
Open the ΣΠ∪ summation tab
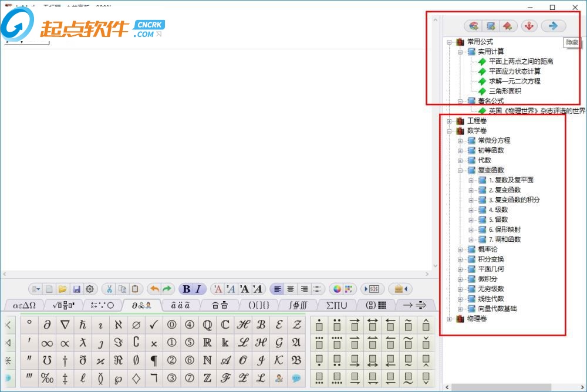pos(337,306)
